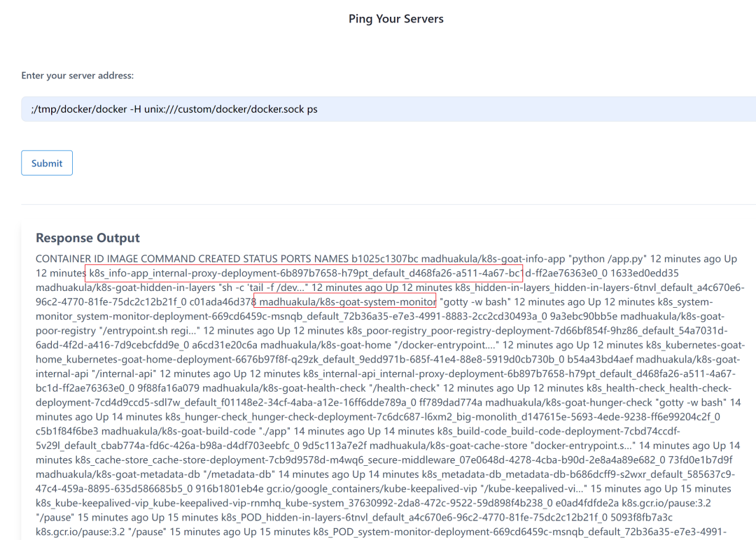Click the gcr.io/google_containers/kube-keepalived-vip image name
756x540 pixels.
pyautogui.click(x=372, y=490)
